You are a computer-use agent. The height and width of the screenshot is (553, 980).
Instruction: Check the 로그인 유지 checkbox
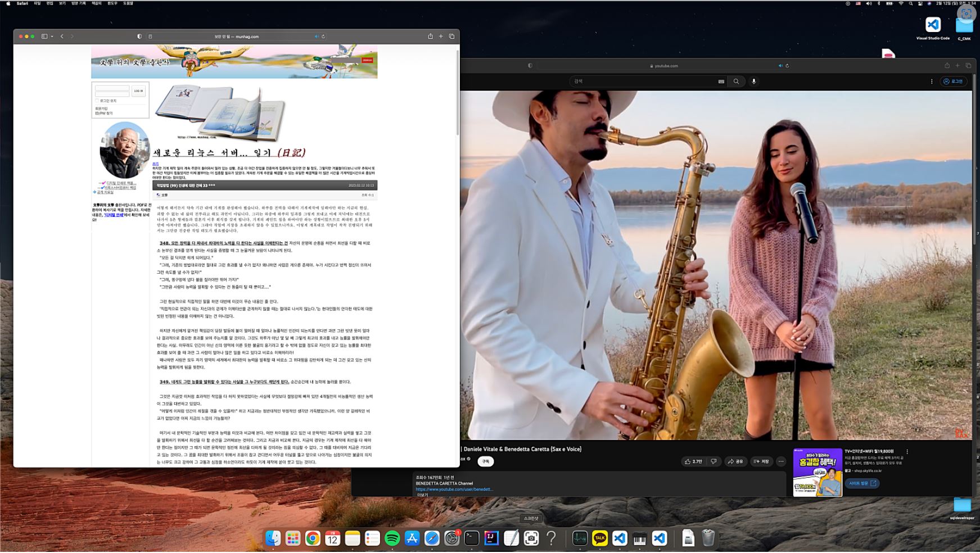pos(97,101)
